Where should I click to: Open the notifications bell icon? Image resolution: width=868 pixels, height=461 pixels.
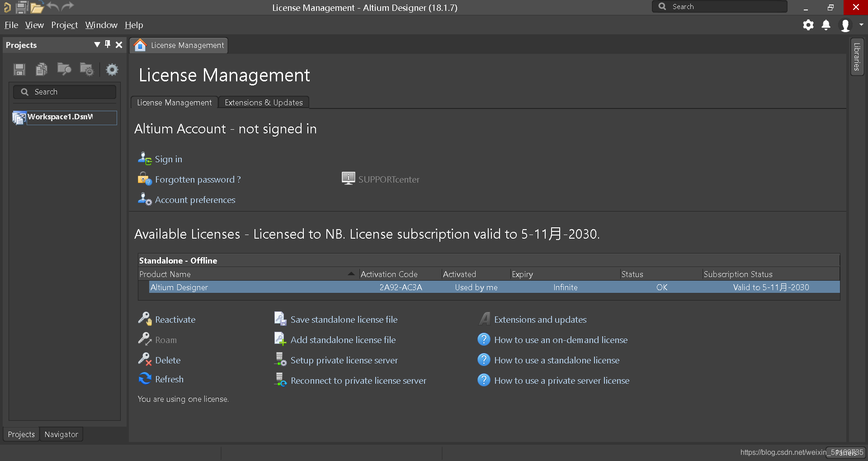tap(826, 25)
